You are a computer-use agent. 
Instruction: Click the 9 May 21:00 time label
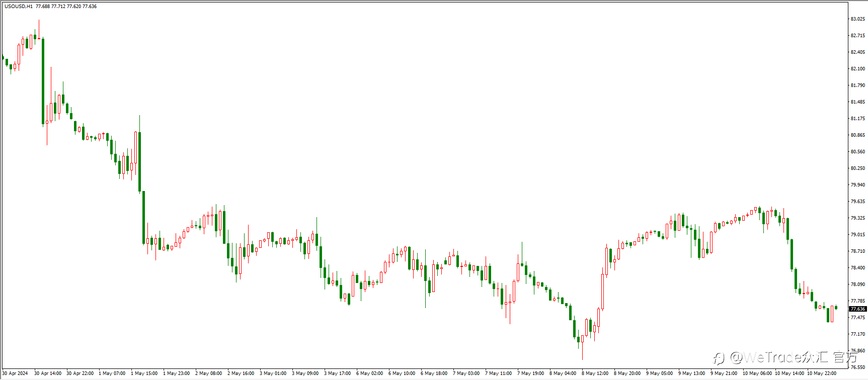[x=724, y=373]
